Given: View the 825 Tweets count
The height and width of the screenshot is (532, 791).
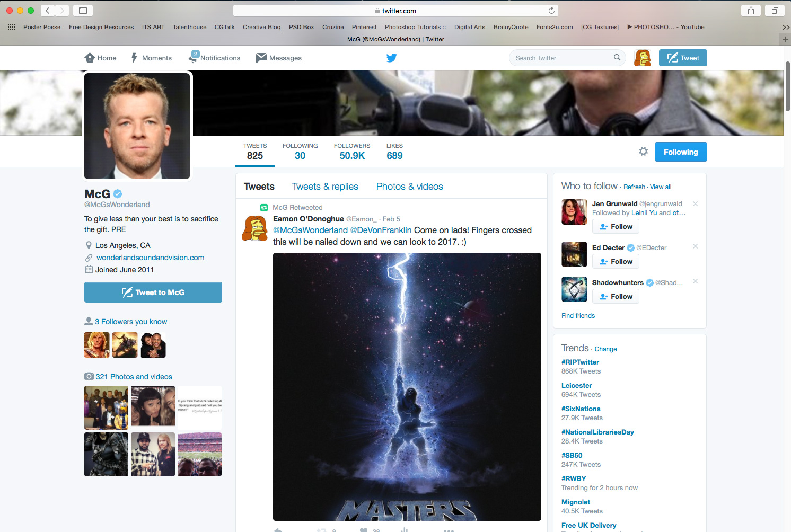Looking at the screenshot, I should (x=255, y=152).
